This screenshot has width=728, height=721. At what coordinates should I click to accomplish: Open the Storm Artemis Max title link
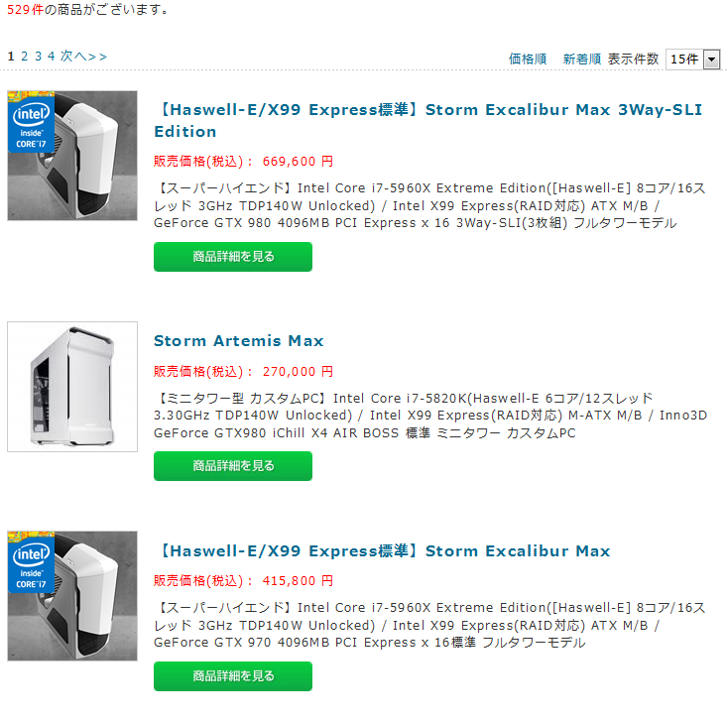(239, 341)
